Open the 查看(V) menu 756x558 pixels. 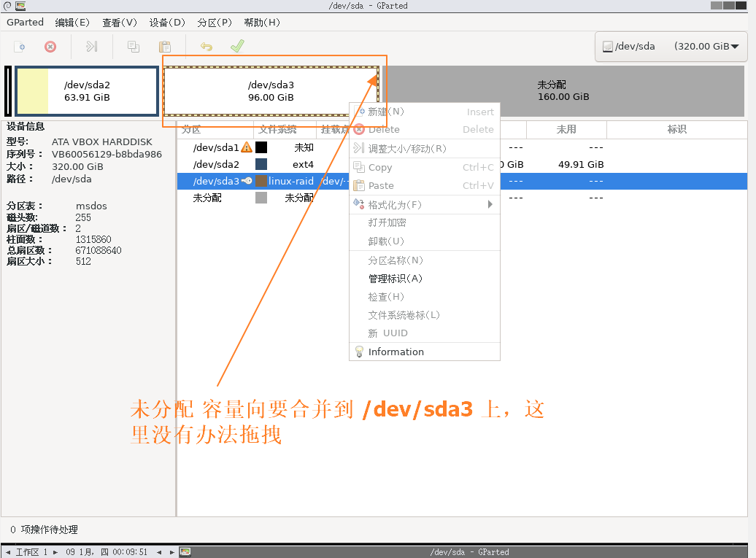click(120, 23)
